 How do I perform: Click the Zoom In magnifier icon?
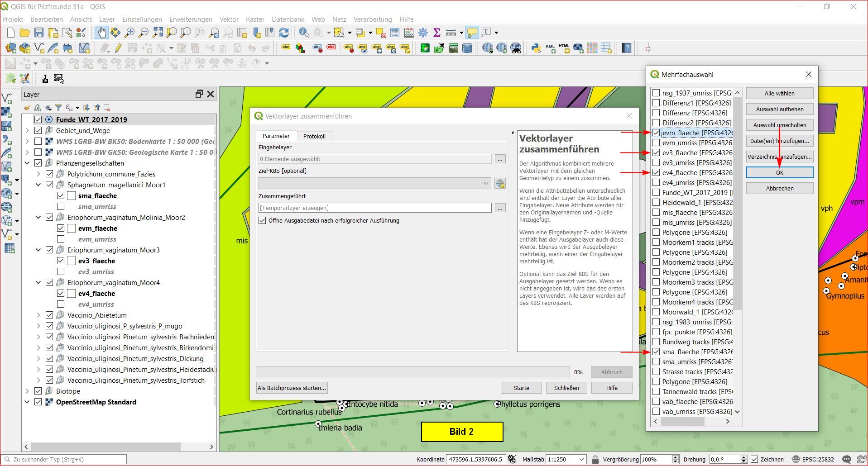click(129, 33)
